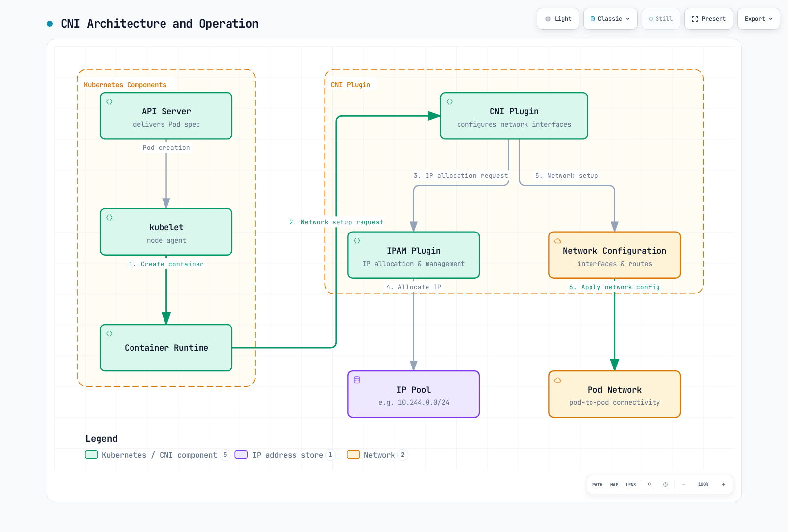Select the Network Configuration node
The width and height of the screenshot is (788, 532).
pyautogui.click(x=614, y=255)
